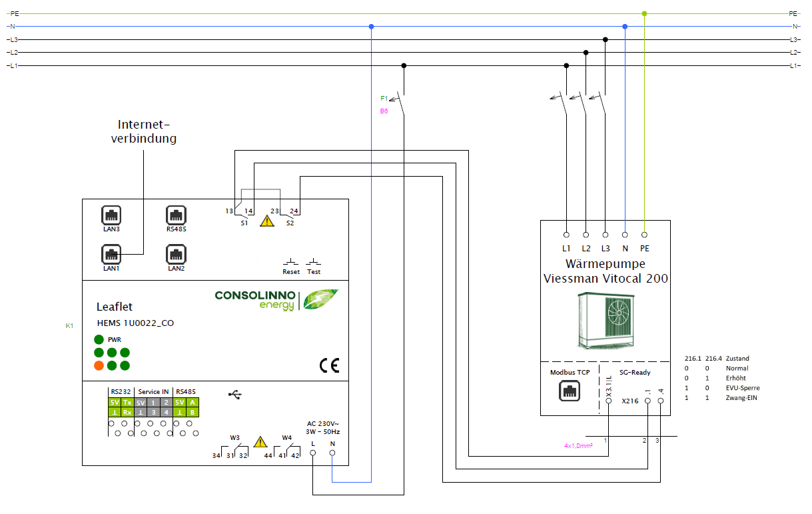This screenshot has height=514, width=812.
Task: Click the green PE junction dot on top line
Action: [x=644, y=13]
